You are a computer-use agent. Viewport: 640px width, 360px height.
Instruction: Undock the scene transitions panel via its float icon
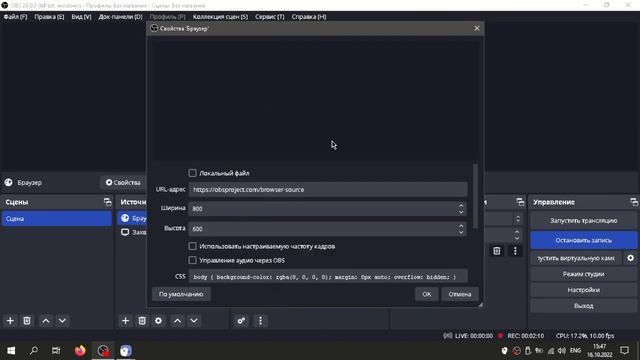coord(520,202)
